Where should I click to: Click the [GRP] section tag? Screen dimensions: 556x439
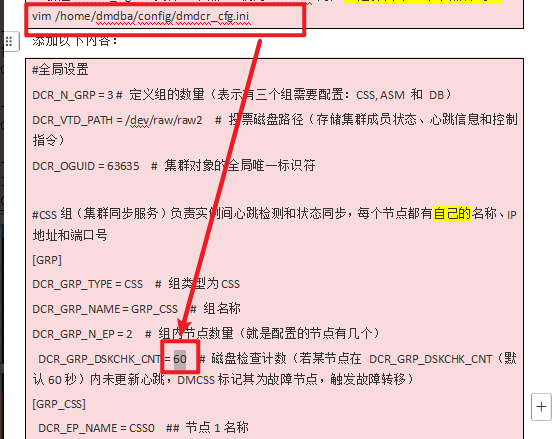(47, 260)
